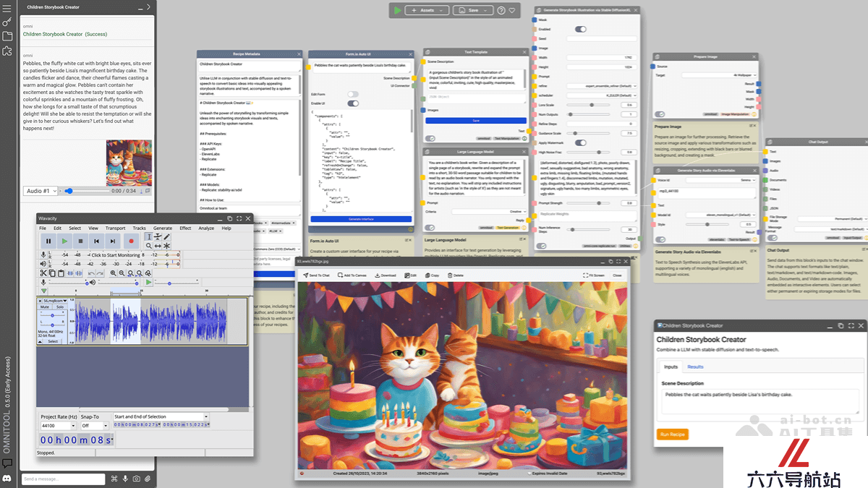Viewport: 868px width, 488px height.
Task: Click blue Save button in Text Template
Action: click(x=475, y=121)
